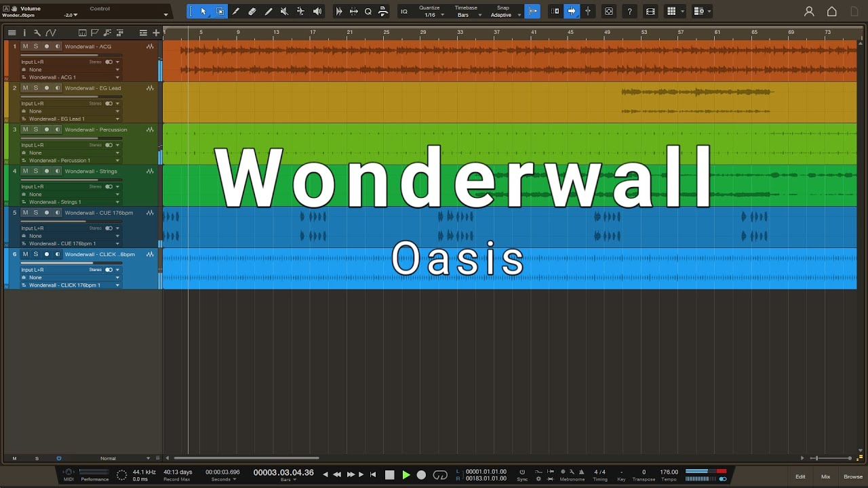The image size is (868, 488).
Task: Toggle the Snap to grid button
Action: pyautogui.click(x=532, y=12)
